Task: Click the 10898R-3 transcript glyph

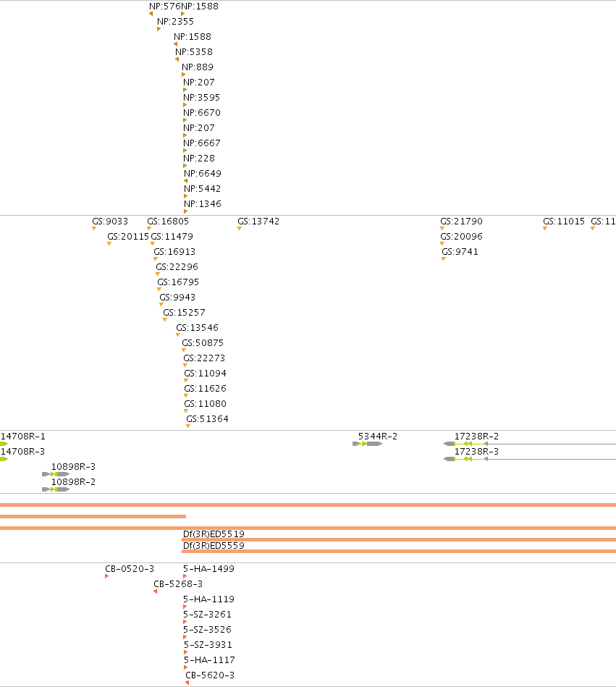Action: pos(56,474)
